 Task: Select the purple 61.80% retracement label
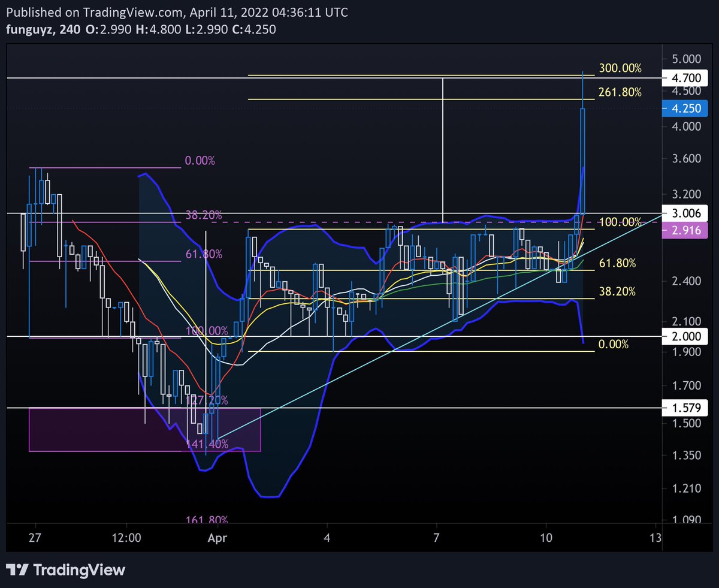(x=204, y=254)
